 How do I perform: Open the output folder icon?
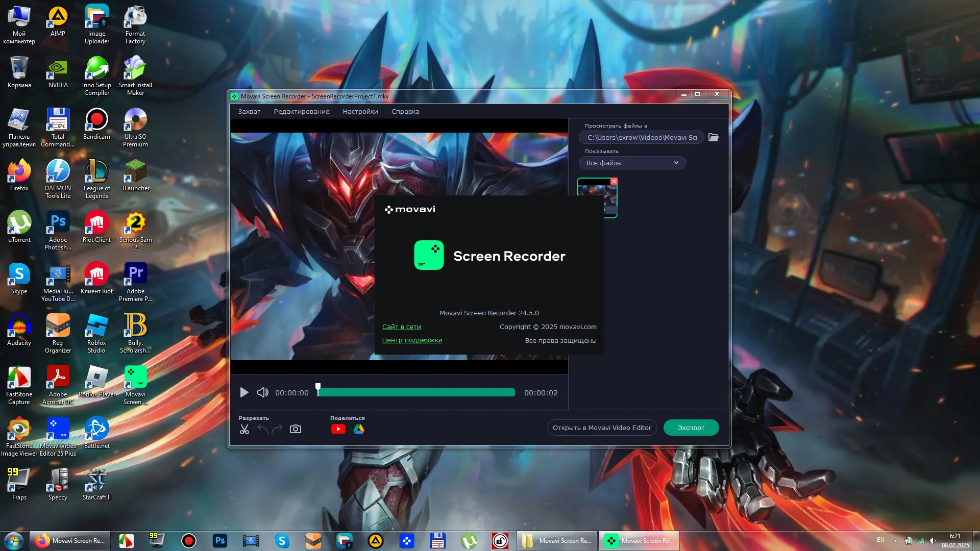714,137
